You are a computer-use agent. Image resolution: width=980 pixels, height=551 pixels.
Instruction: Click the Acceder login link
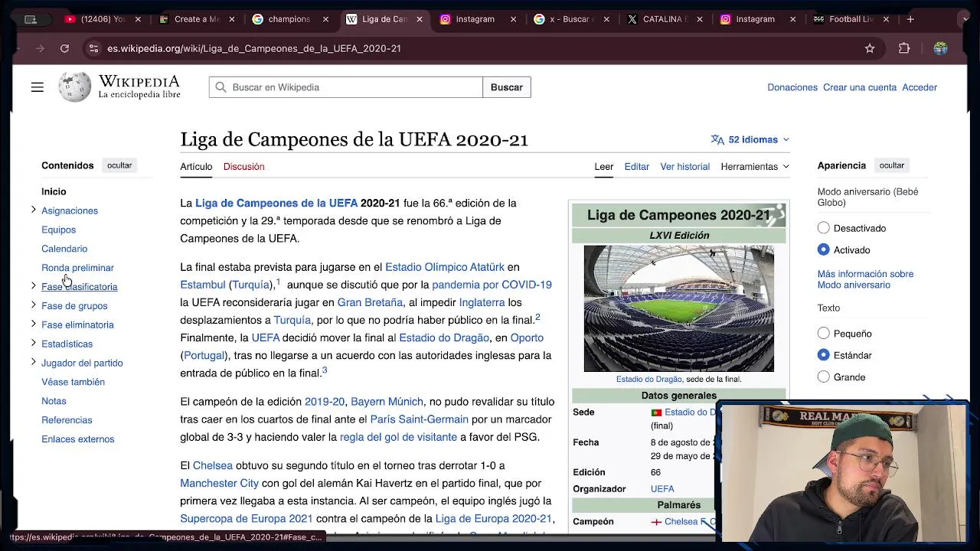pyautogui.click(x=920, y=87)
